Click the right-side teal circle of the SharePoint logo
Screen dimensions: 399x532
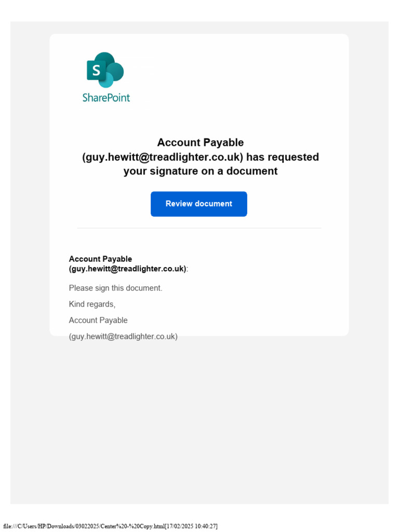(116, 72)
